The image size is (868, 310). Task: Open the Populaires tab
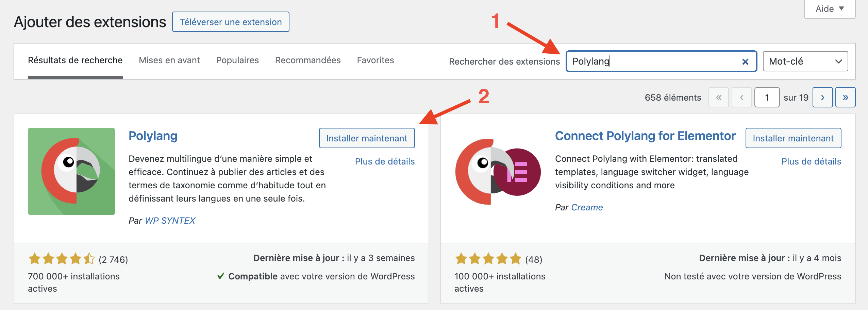click(x=237, y=61)
